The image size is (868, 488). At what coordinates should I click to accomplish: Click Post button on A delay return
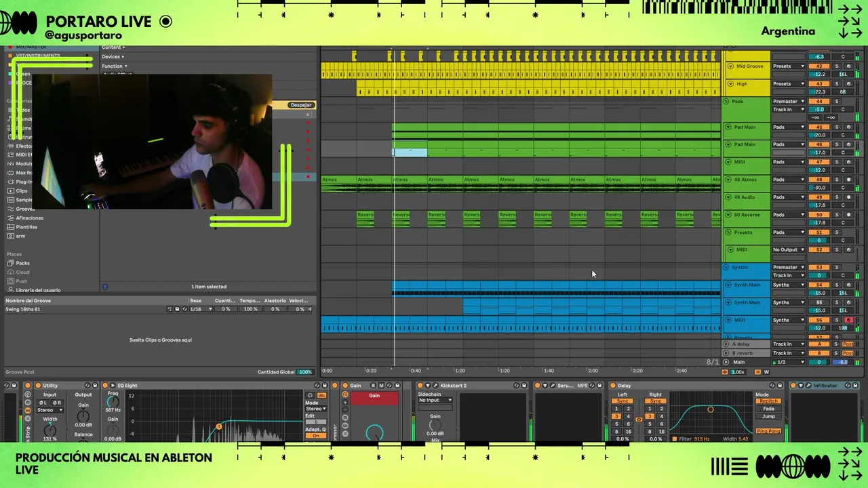848,344
